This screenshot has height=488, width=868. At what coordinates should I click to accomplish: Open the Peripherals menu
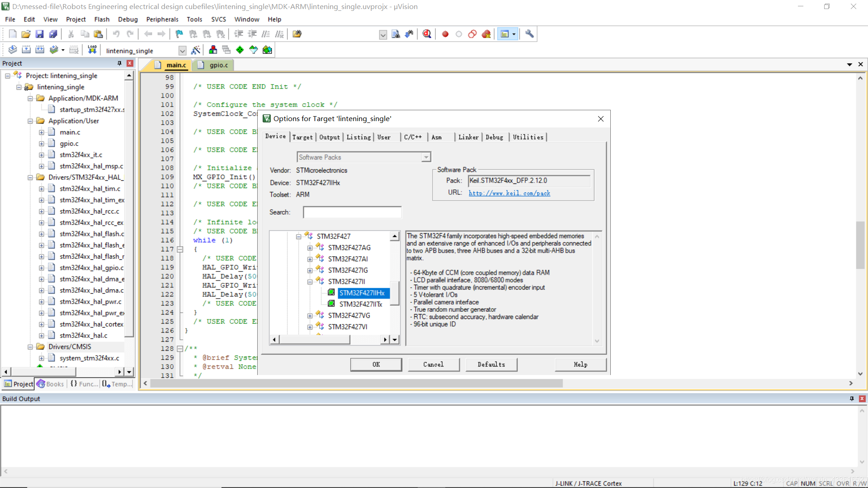point(162,19)
